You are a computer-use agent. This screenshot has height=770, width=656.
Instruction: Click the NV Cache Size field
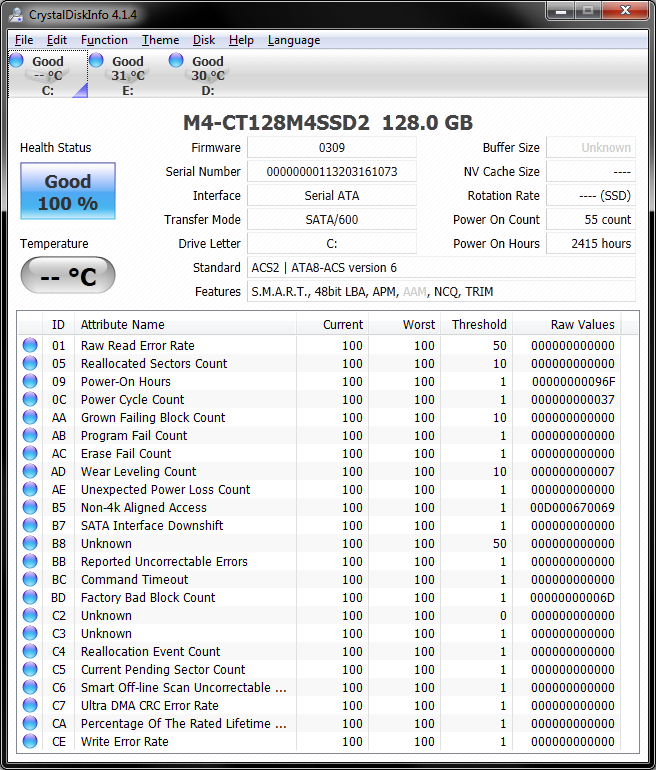click(x=591, y=171)
